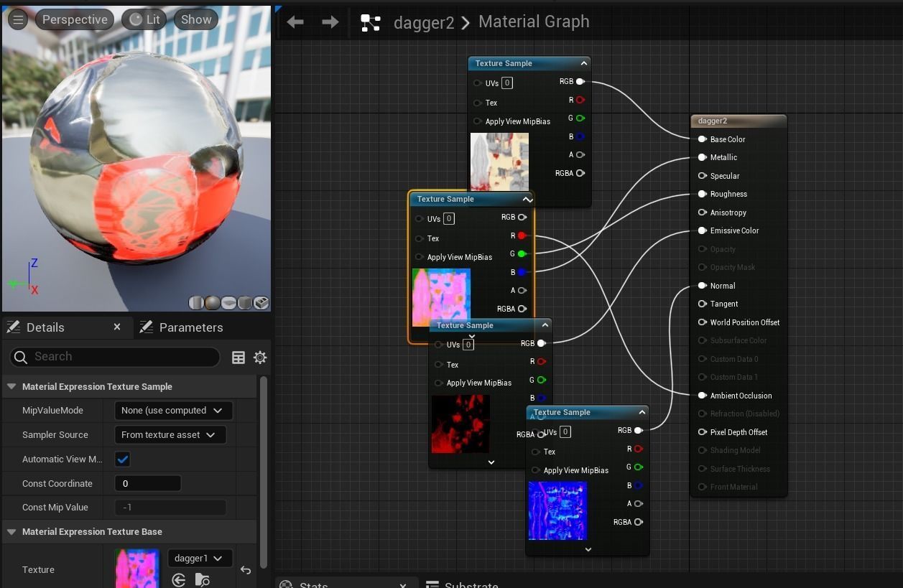Collapse Material Expression Texture Base section

[11, 532]
